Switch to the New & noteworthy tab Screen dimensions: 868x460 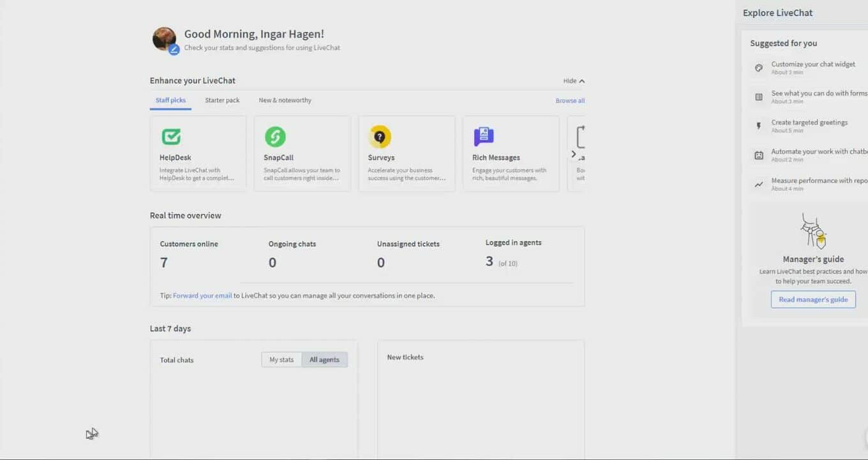(x=285, y=100)
